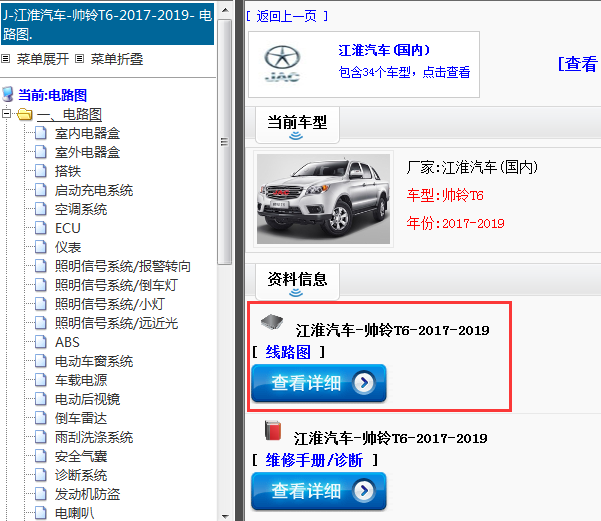
Task: Click the 车型:帅铃T6 red text
Action: click(445, 196)
